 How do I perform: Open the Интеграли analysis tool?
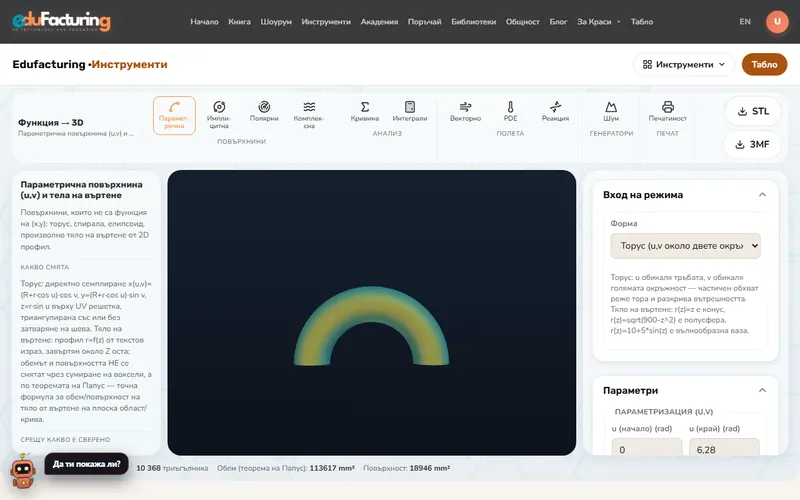coord(410,112)
